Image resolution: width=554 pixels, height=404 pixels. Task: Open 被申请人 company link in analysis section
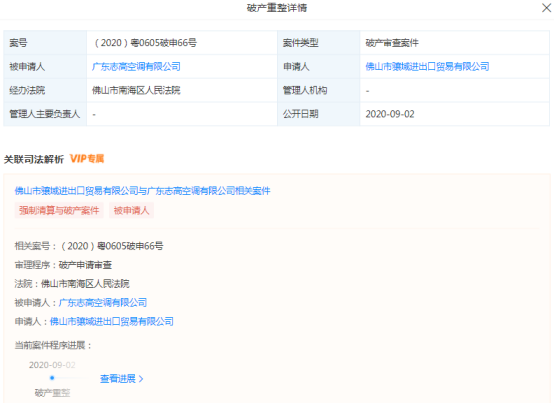pyautogui.click(x=103, y=303)
